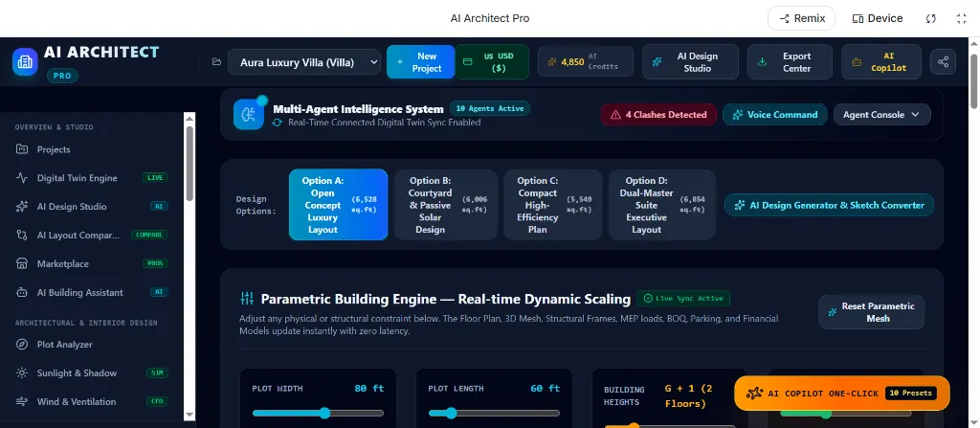Click the Projects folder icon in sidebar

point(22,149)
